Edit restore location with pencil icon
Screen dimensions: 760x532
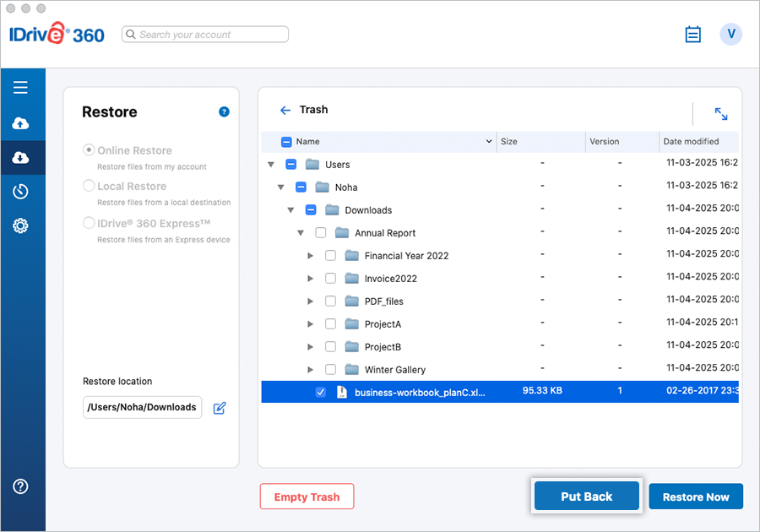coord(220,408)
